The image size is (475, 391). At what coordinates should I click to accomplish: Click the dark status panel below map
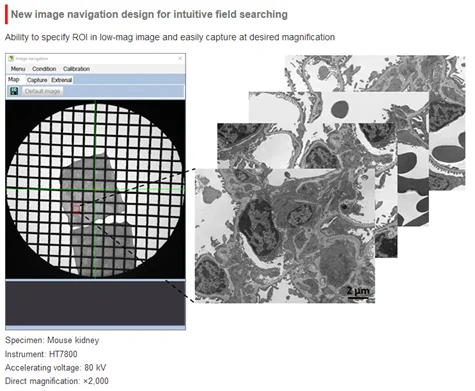pyautogui.click(x=95, y=303)
